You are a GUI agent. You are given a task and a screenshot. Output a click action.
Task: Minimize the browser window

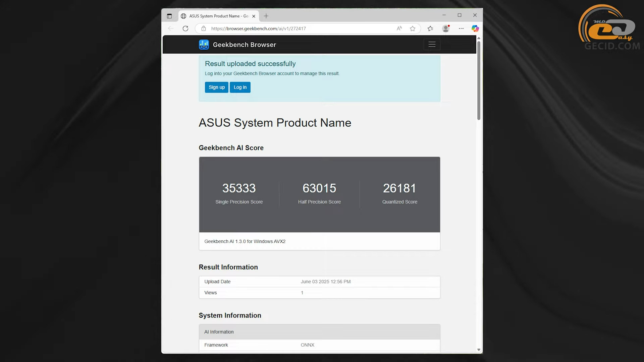pos(444,15)
